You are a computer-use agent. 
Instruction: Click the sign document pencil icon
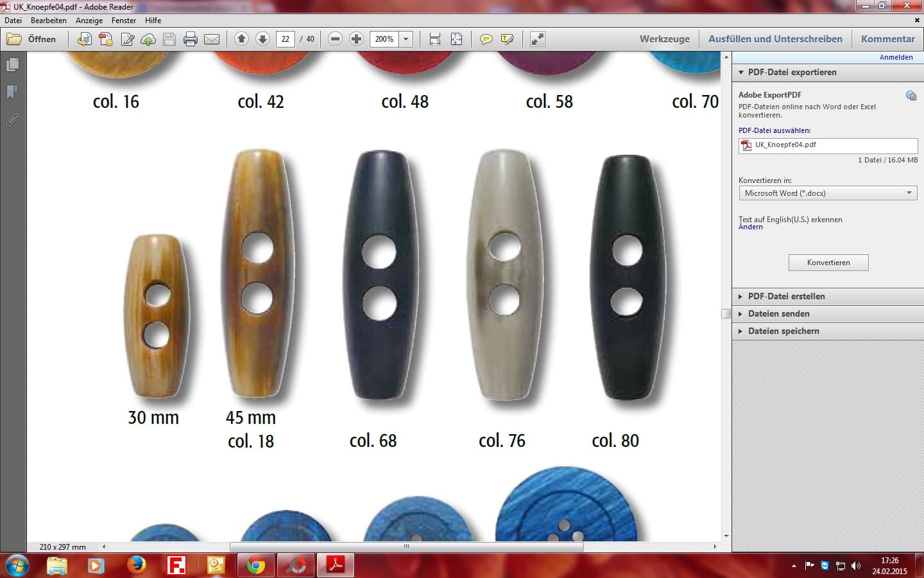coord(128,39)
